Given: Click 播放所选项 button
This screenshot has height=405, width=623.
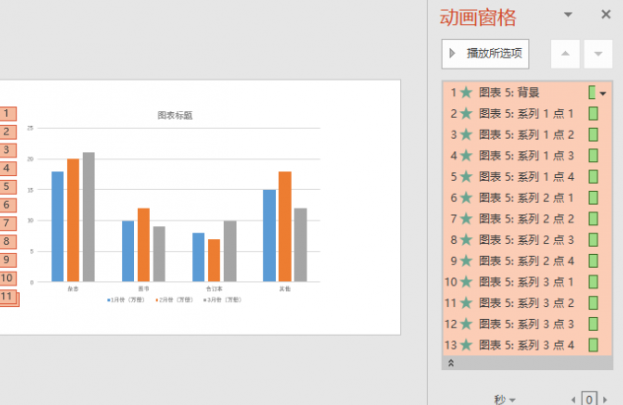Looking at the screenshot, I should (x=485, y=53).
